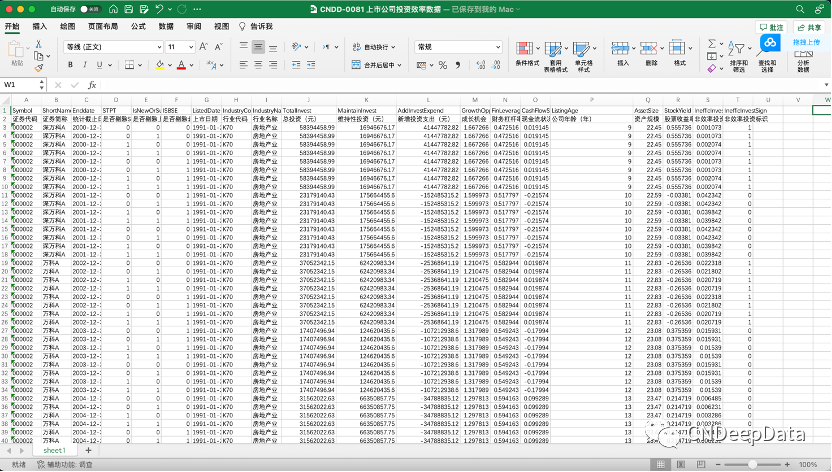Viewport: 832px width, 472px height.
Task: Click the fx insert function icon
Action: 92,85
